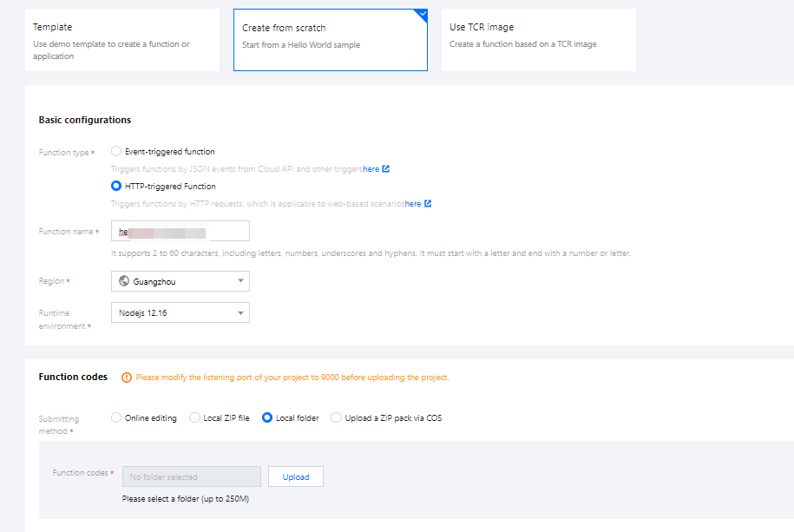The width and height of the screenshot is (794, 532).
Task: Choose Local ZIP file submitting method
Action: (194, 418)
